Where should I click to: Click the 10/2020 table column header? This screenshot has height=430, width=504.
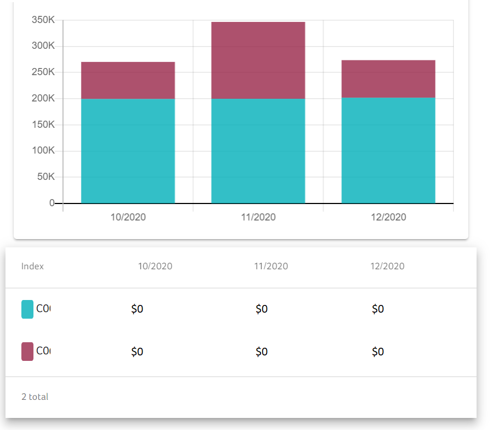tap(155, 267)
